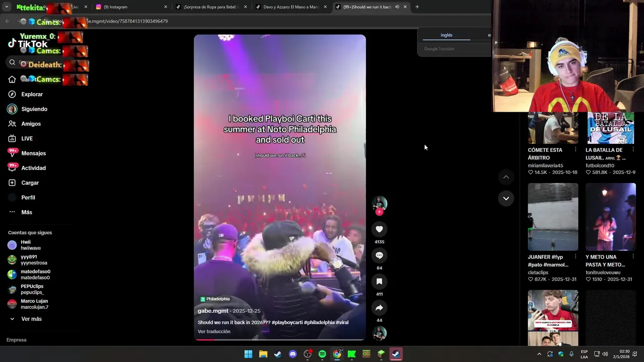The height and width of the screenshot is (362, 644).
Task: Go to next video with down arrow
Action: (x=506, y=198)
